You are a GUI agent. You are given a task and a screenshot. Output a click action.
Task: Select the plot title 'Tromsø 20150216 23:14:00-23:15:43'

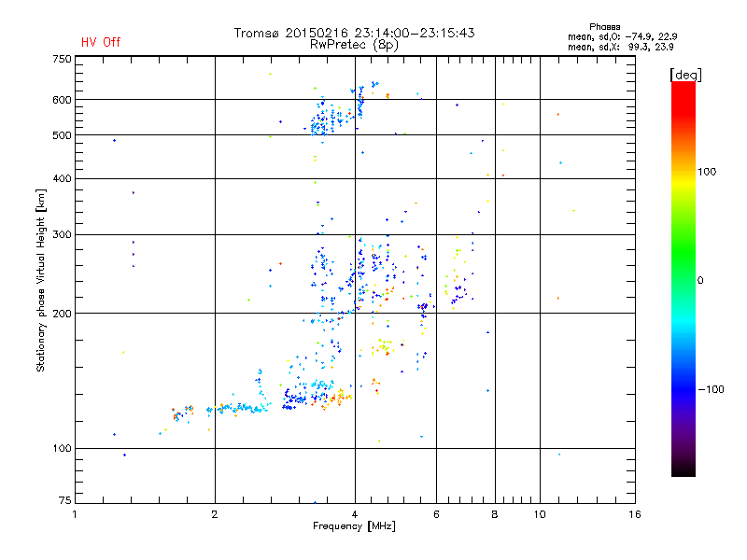coord(354,33)
